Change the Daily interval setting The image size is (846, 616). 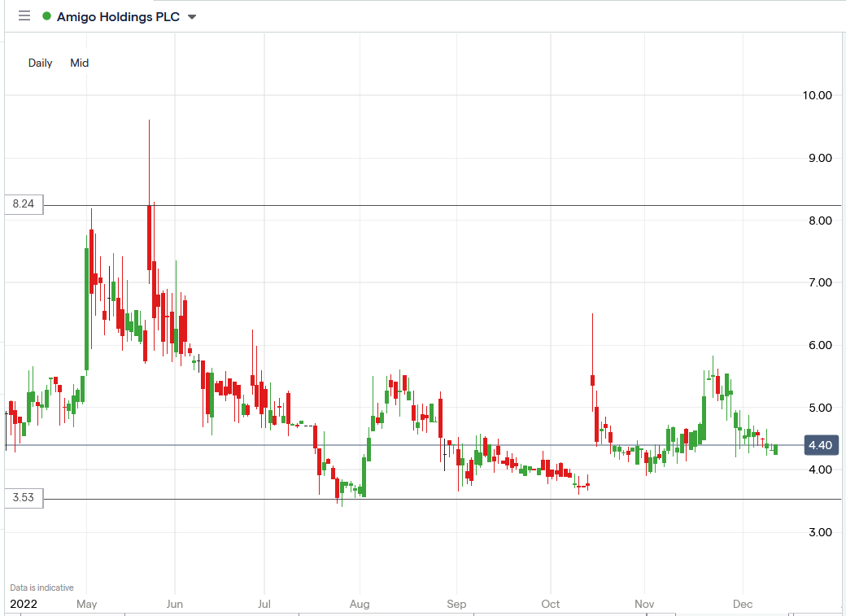click(40, 63)
